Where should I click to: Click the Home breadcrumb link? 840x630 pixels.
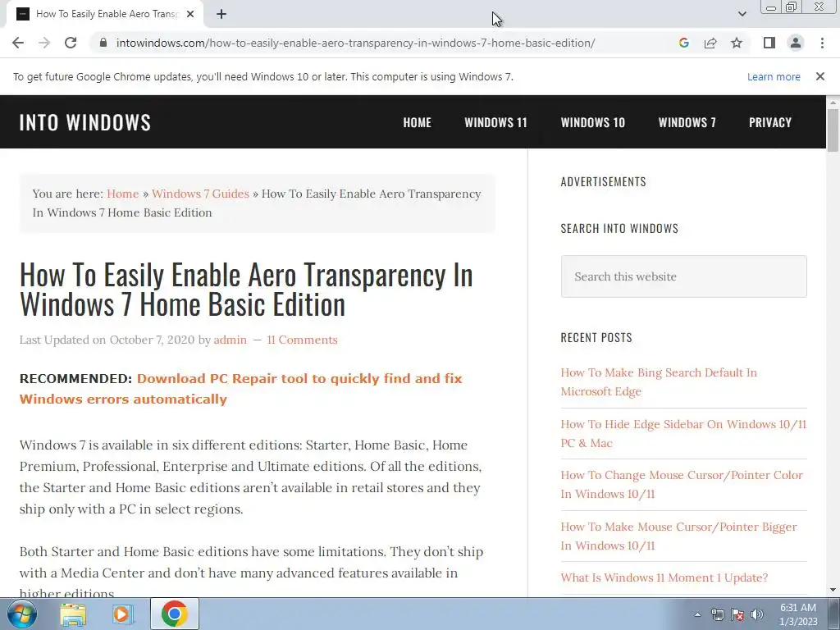click(123, 194)
